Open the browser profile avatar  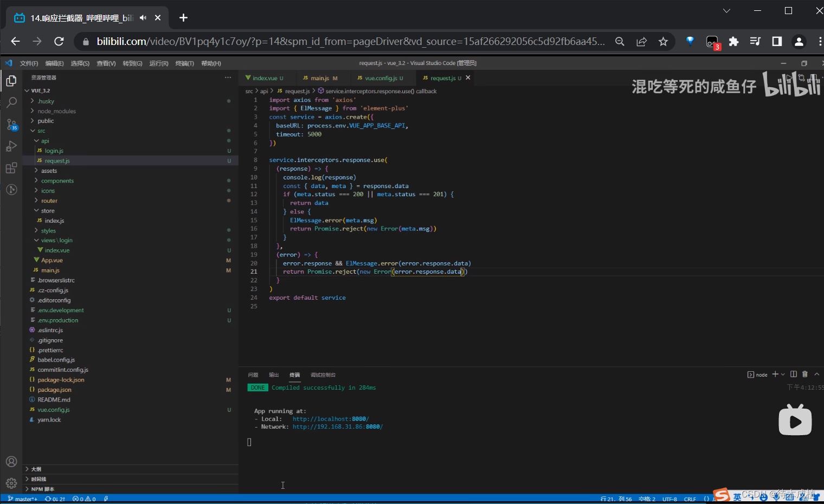pos(799,42)
